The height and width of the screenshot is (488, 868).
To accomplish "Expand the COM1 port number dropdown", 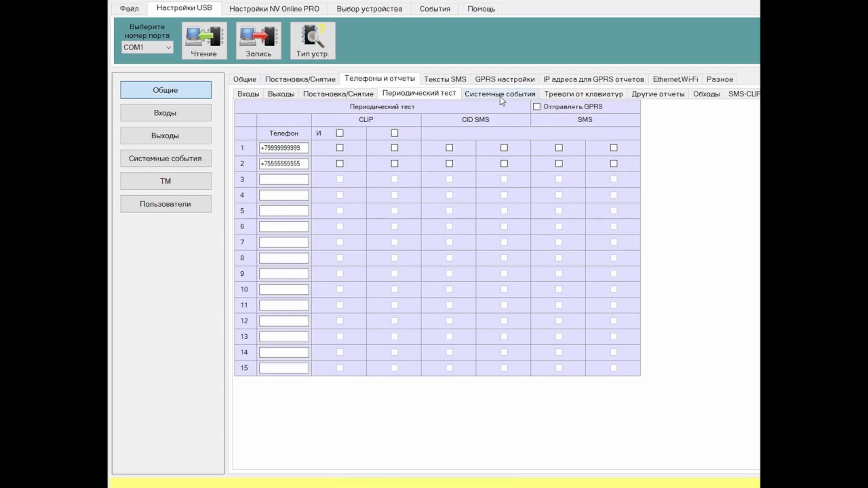I will click(x=147, y=47).
